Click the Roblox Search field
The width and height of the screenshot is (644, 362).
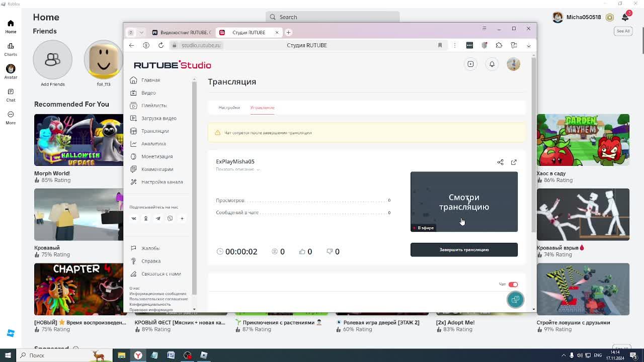point(333,17)
